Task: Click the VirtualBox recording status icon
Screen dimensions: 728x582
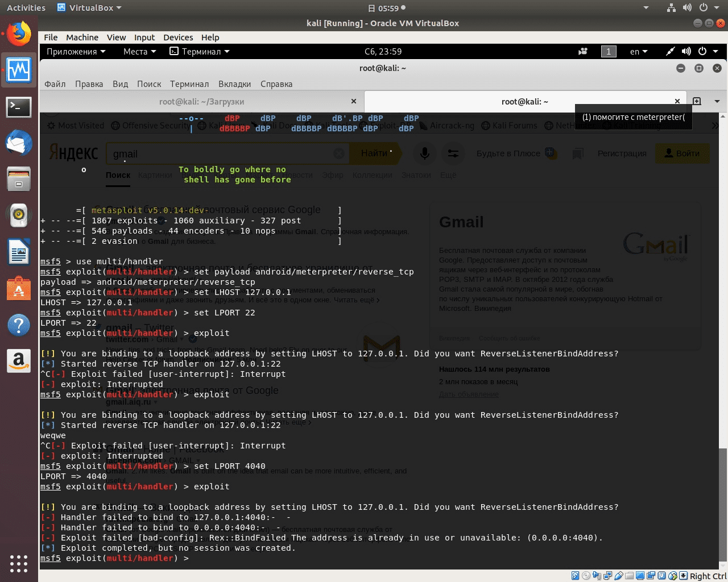Action: [x=651, y=576]
